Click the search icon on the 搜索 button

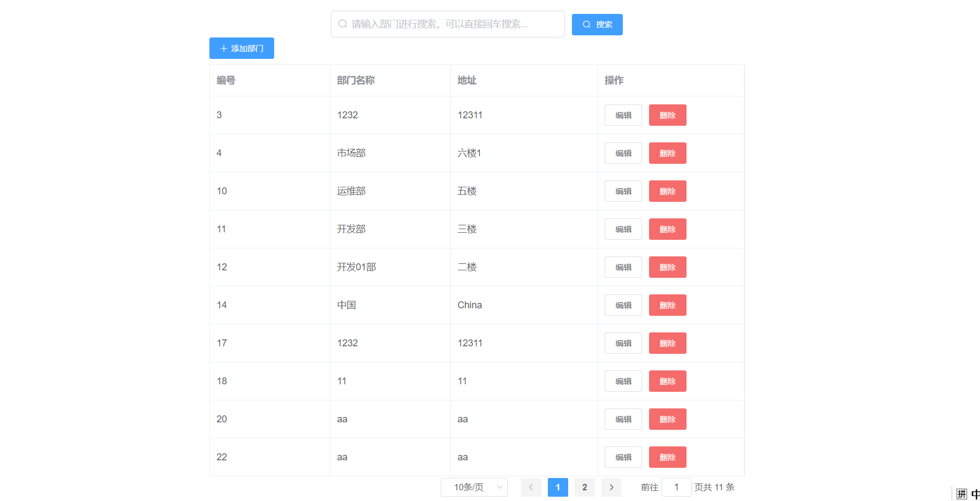(x=586, y=24)
